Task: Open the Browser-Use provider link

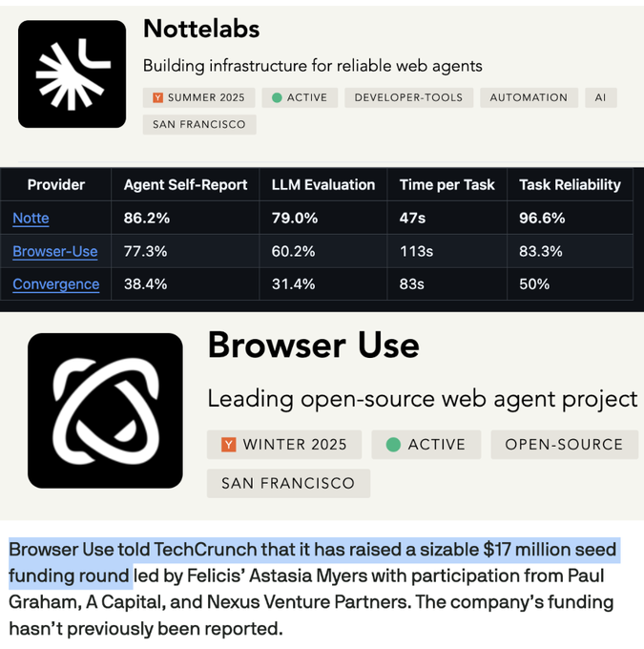Action: [x=54, y=252]
